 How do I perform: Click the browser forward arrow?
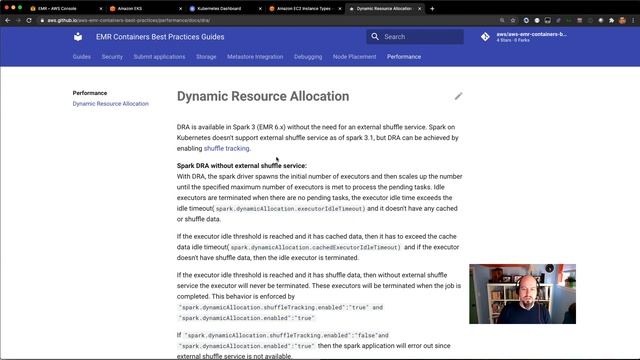tap(18, 20)
